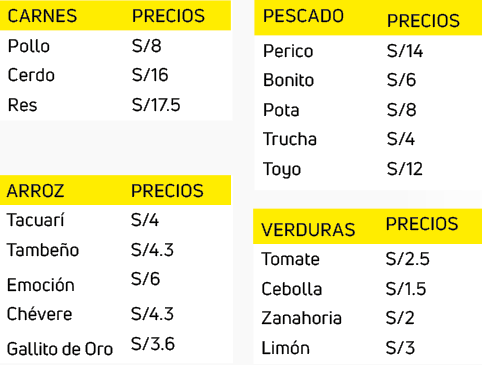
Task: Click the ARROZ header label
Action: pos(35,191)
